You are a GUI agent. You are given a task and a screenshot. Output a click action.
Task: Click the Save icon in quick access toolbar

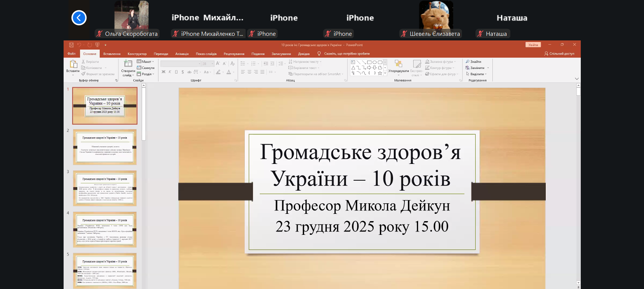71,45
